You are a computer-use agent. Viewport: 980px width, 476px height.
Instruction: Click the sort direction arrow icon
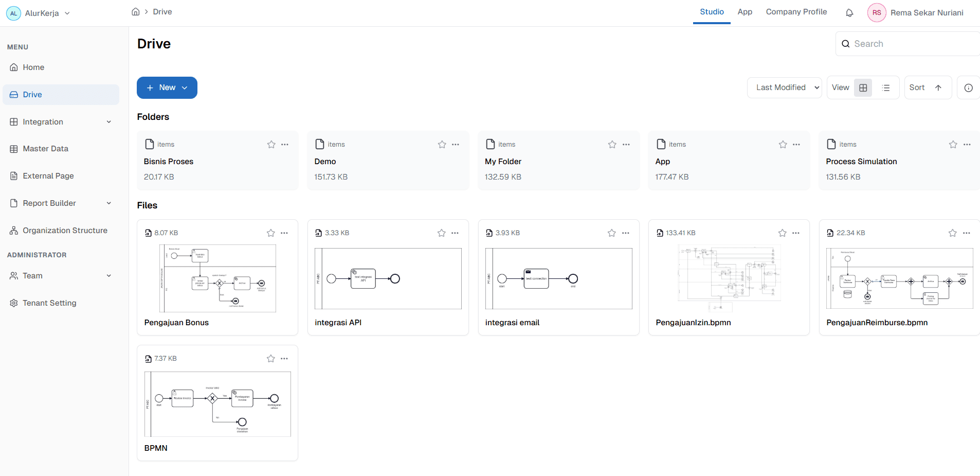point(938,88)
